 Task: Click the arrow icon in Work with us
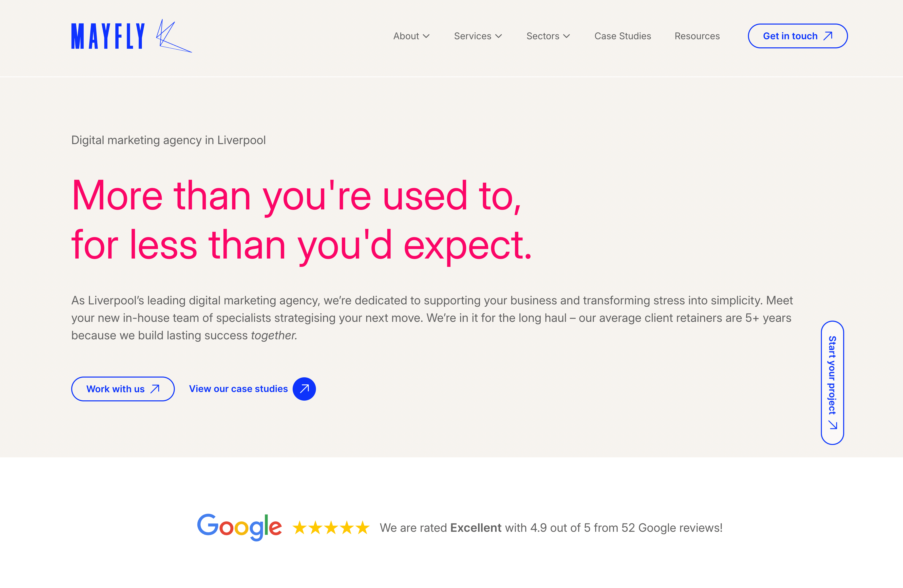click(155, 389)
